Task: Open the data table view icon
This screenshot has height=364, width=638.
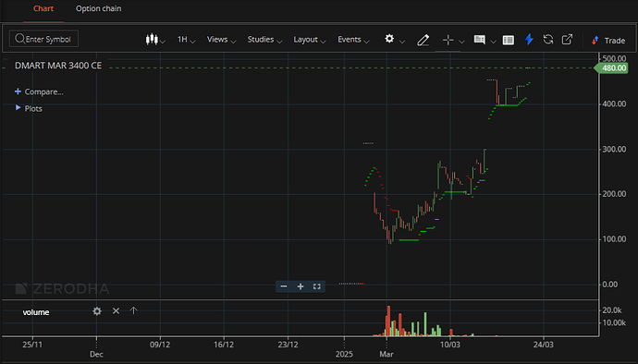Action: tap(509, 40)
